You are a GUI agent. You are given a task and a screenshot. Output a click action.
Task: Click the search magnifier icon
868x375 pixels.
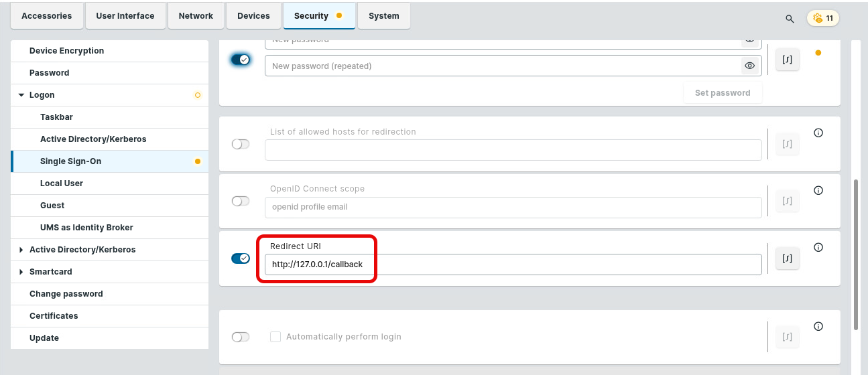click(790, 19)
